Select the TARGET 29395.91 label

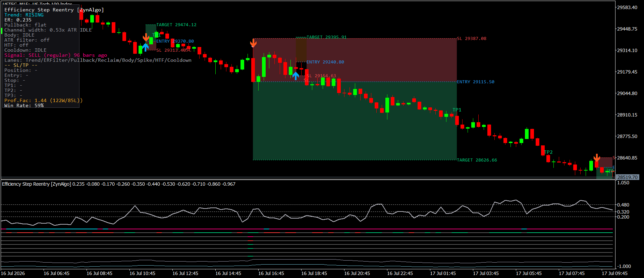point(327,37)
